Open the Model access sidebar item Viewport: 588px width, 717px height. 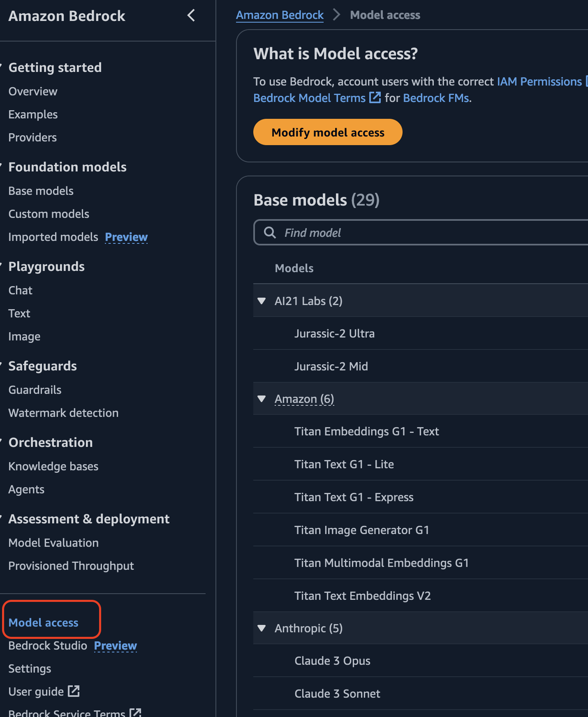coord(44,622)
